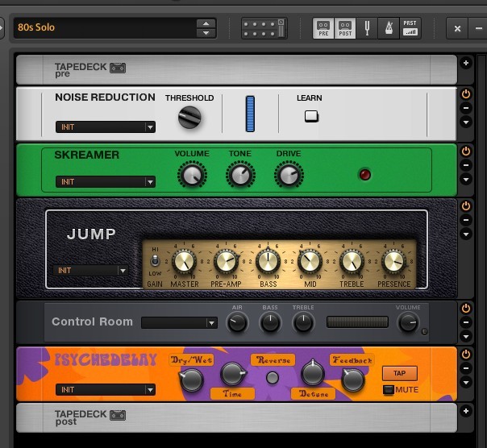Screen dimensions: 487x448
Task: Show the PRST preset volume panel
Action: pos(410,28)
